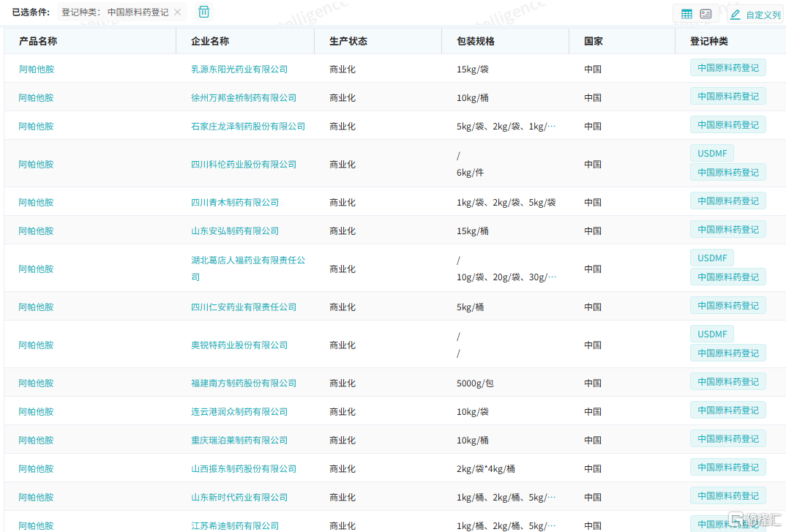This screenshot has height=532, width=786.
Task: Open 阿帕他胺 product in 福建南方制药 row
Action: pyautogui.click(x=36, y=383)
